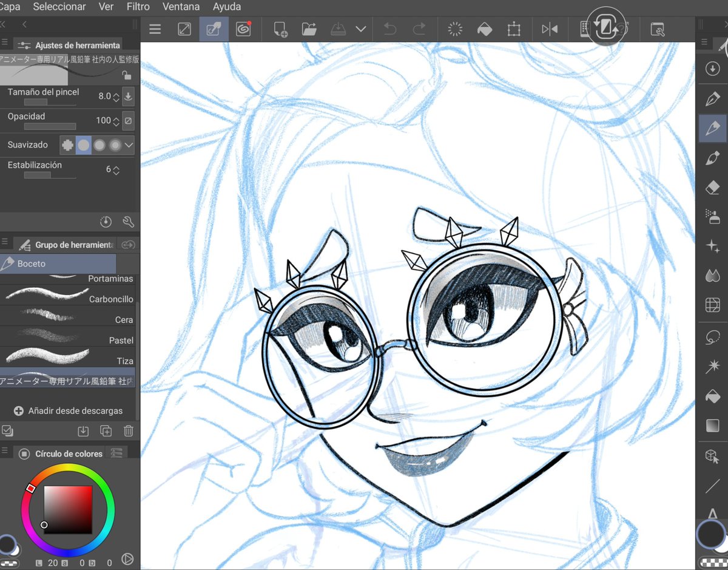Open the Clip Studio launcher icon

[x=243, y=29]
